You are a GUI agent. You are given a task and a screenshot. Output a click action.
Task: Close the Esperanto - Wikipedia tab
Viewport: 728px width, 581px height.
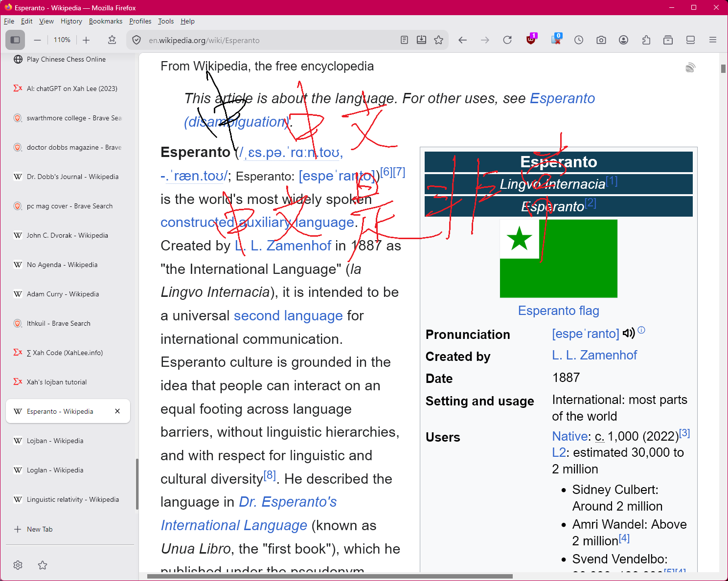point(117,411)
